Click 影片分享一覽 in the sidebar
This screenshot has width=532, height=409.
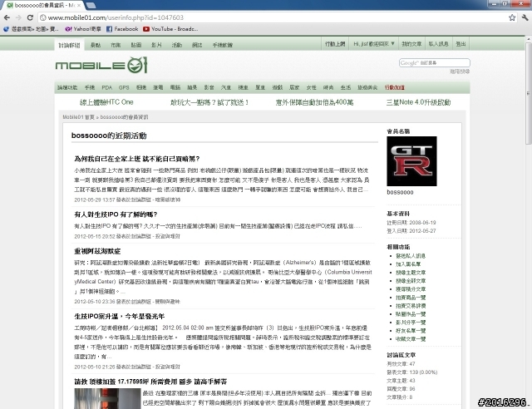(411, 323)
